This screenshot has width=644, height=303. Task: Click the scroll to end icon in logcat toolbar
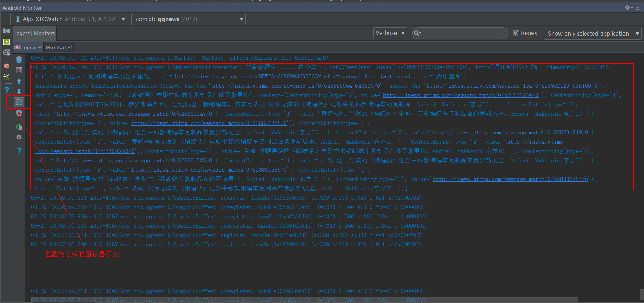click(x=19, y=70)
